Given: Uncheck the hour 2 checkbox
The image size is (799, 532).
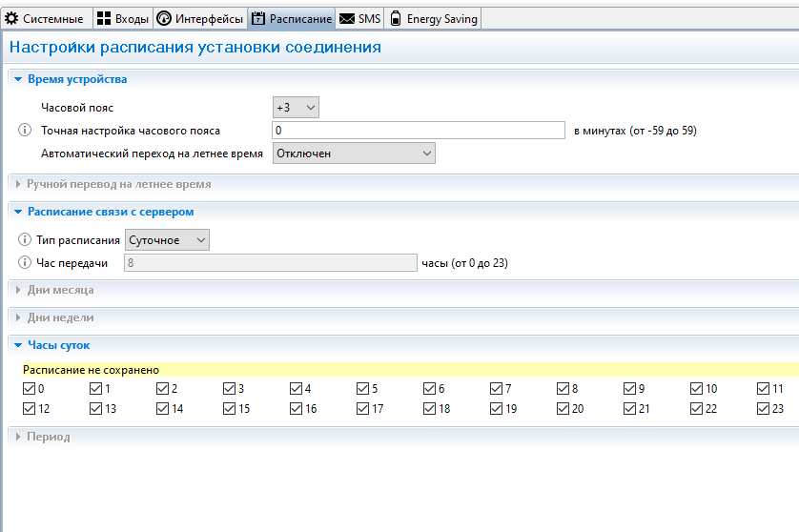Looking at the screenshot, I should click(x=162, y=389).
